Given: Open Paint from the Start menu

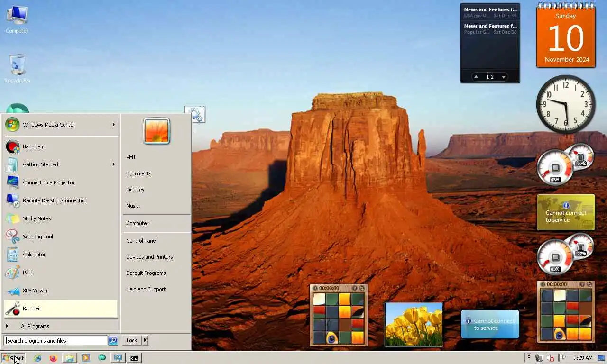Looking at the screenshot, I should click(61, 273).
